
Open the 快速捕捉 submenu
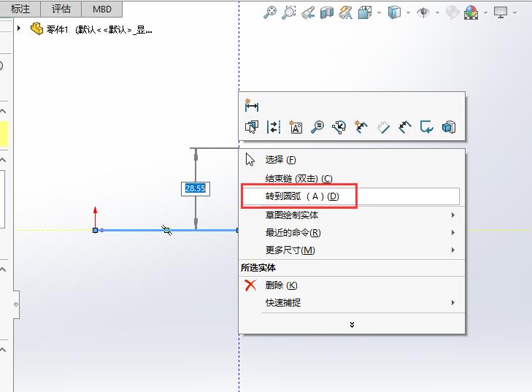tap(352, 302)
